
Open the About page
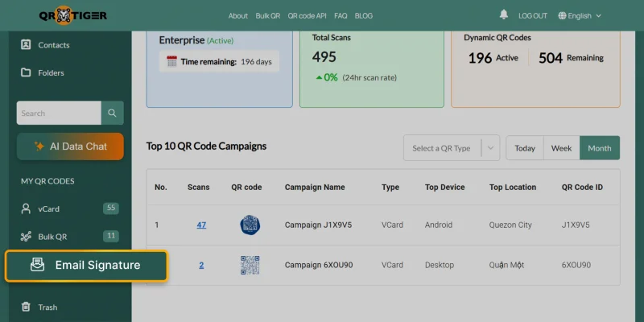click(x=237, y=15)
